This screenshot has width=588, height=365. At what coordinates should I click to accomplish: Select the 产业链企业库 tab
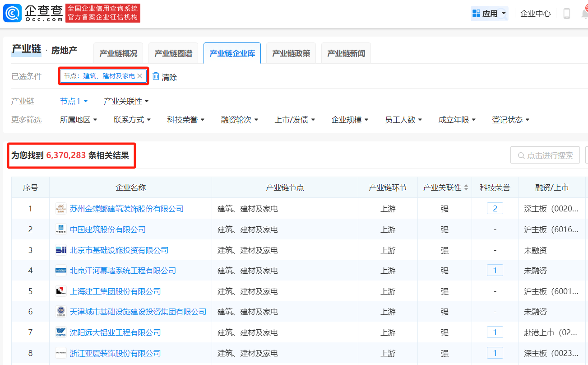click(232, 53)
